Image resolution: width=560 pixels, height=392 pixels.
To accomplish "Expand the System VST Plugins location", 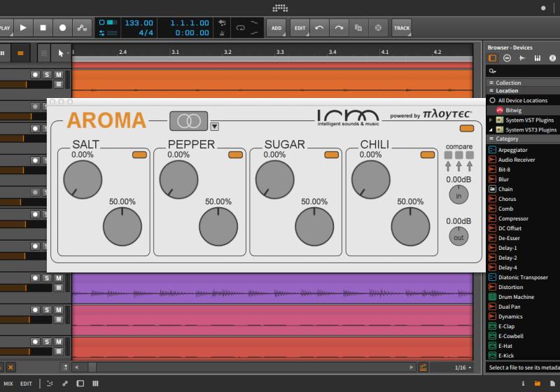I will 490,120.
